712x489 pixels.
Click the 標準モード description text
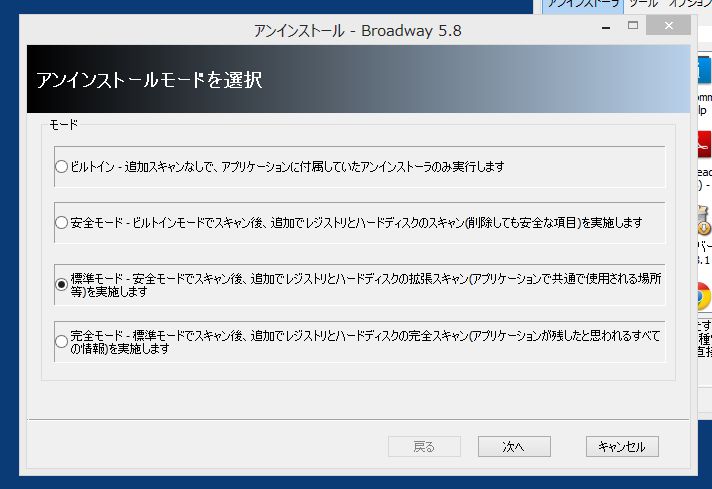pyautogui.click(x=366, y=285)
